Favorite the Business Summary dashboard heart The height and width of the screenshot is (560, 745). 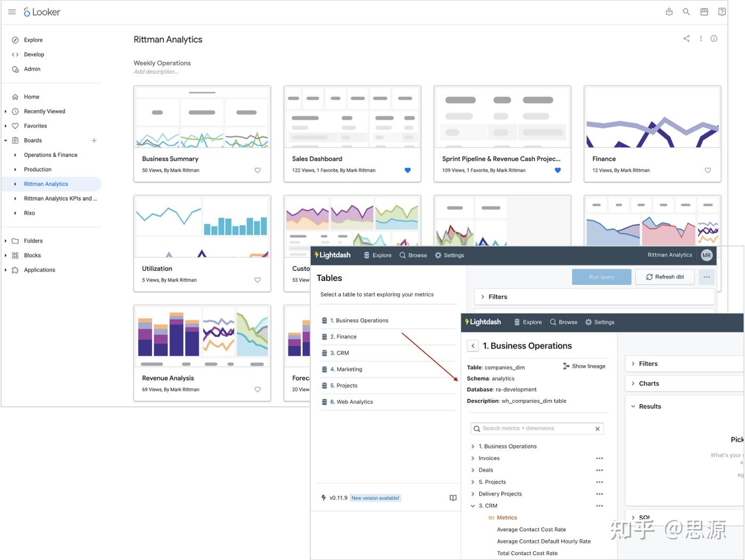coord(258,170)
